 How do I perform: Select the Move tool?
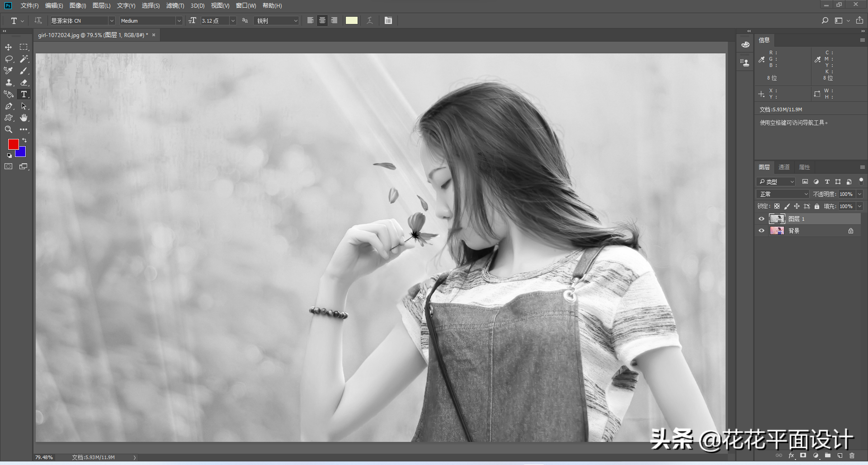(9, 47)
